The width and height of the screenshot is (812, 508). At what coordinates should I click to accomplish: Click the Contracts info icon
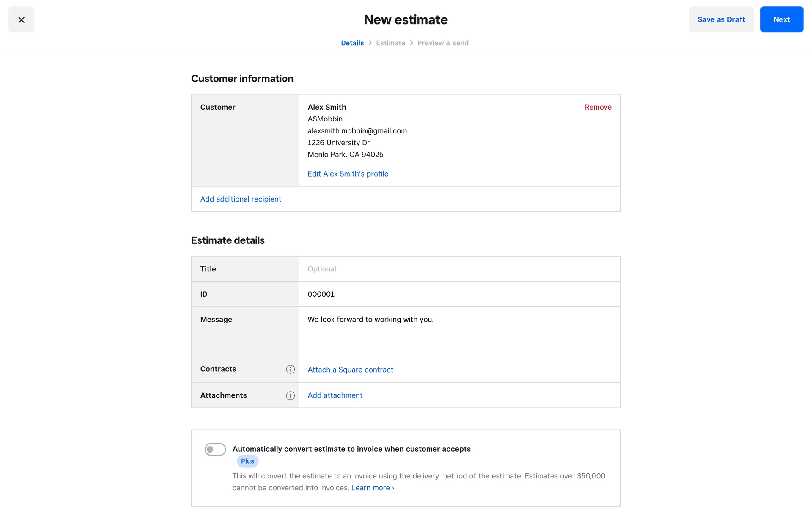coord(290,370)
